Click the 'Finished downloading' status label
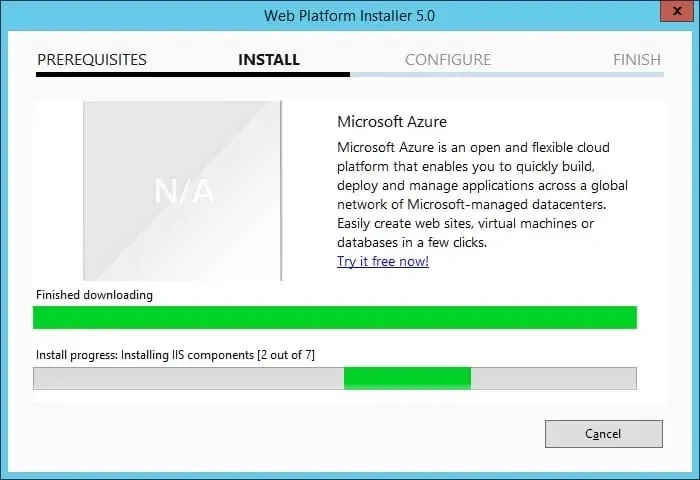The width and height of the screenshot is (700, 480). 94,295
